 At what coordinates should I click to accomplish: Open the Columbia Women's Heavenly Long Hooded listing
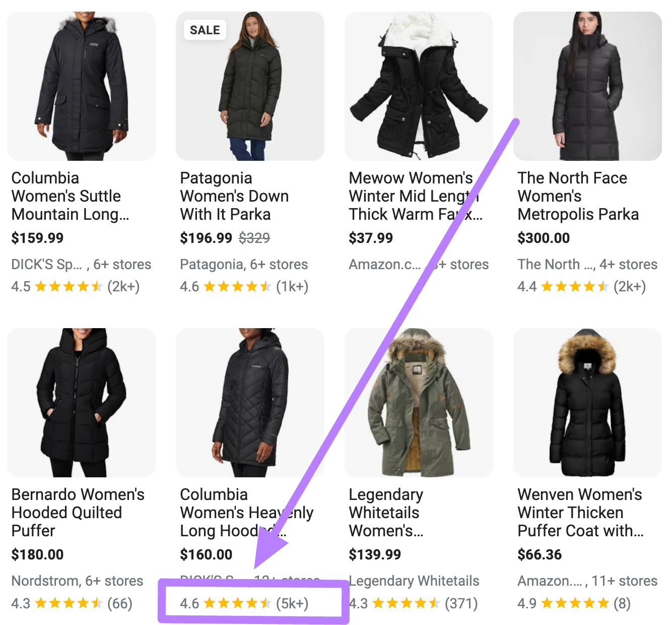point(246,512)
